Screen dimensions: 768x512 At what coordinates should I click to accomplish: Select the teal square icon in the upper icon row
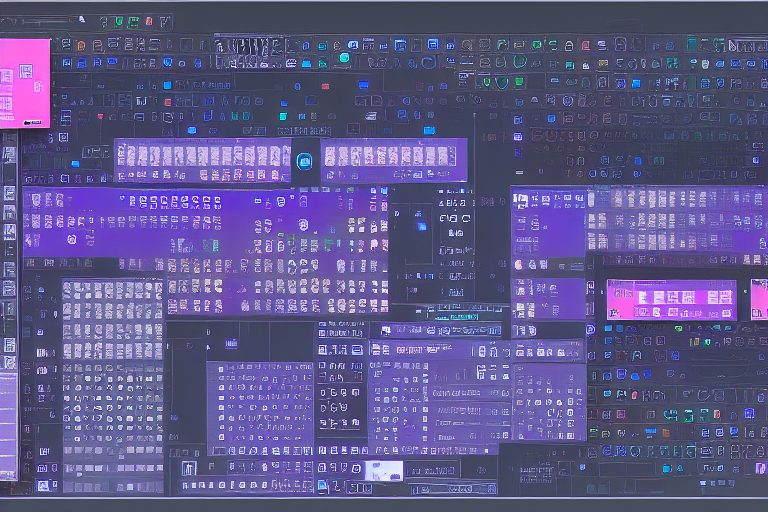click(x=344, y=58)
